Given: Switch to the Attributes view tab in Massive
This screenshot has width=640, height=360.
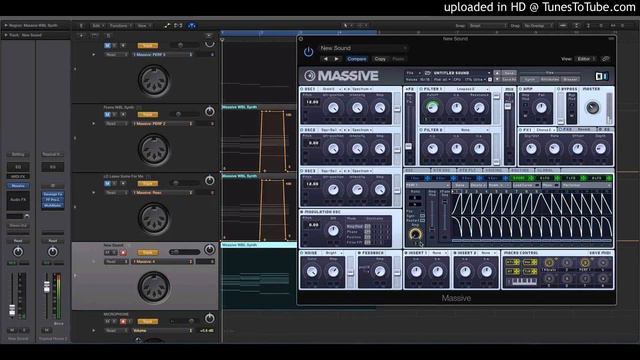Looking at the screenshot, I should click(x=550, y=79).
